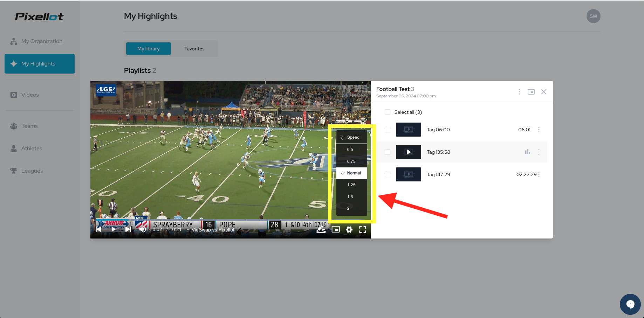Click the Pixellot logo
644x318 pixels.
(x=39, y=16)
